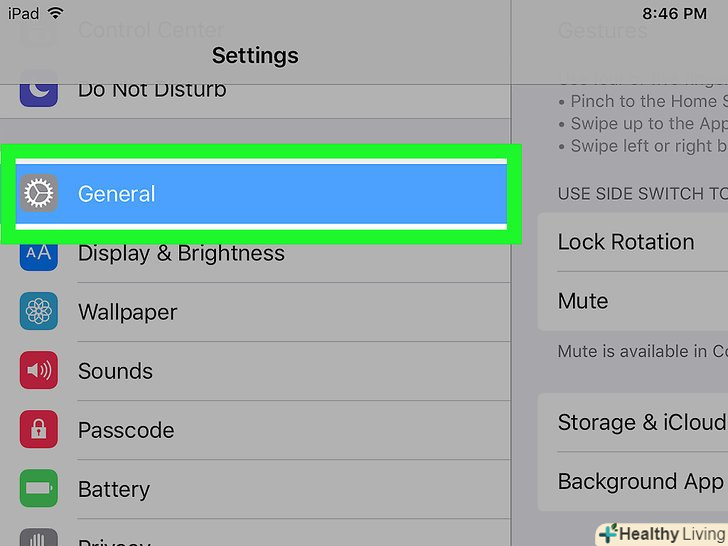Tap the Sounds speaker icon
The width and height of the screenshot is (728, 546).
39,371
